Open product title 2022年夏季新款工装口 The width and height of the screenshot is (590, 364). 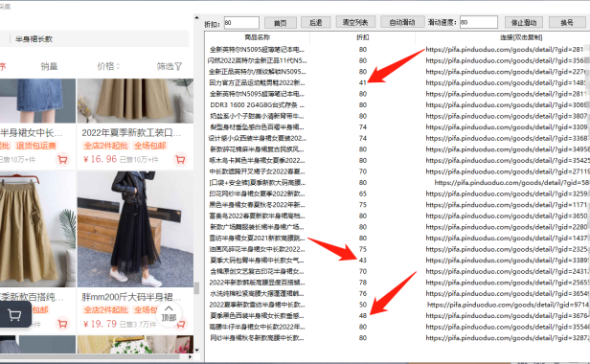(x=132, y=132)
